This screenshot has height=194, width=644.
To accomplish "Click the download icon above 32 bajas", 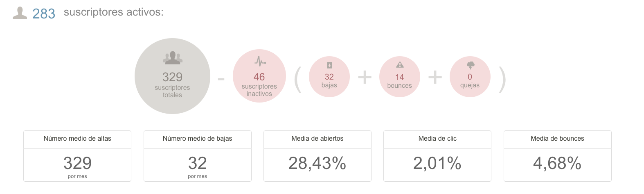I will pos(329,65).
